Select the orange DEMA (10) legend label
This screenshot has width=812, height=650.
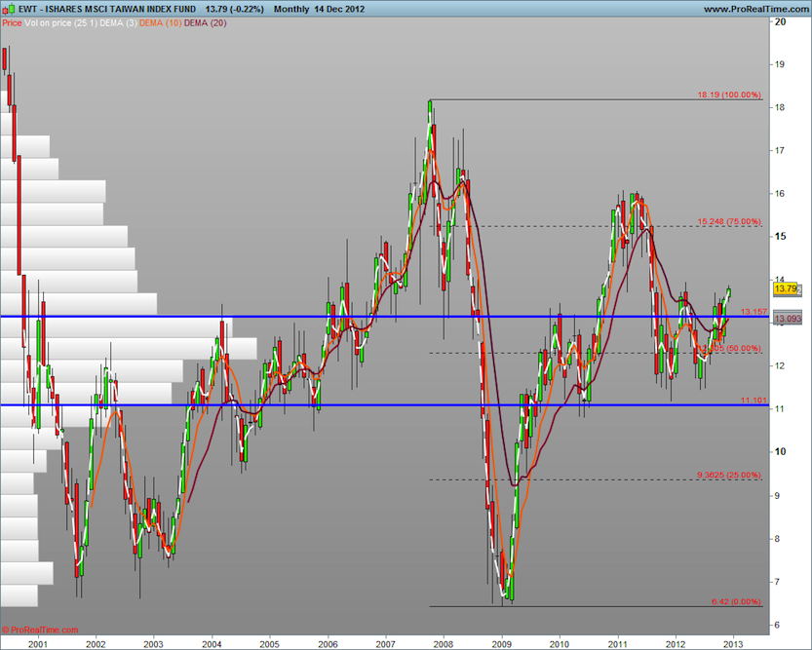tap(161, 22)
